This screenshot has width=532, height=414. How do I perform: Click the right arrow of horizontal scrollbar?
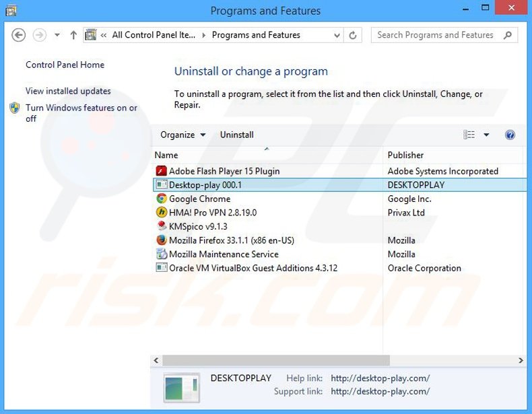pos(521,360)
